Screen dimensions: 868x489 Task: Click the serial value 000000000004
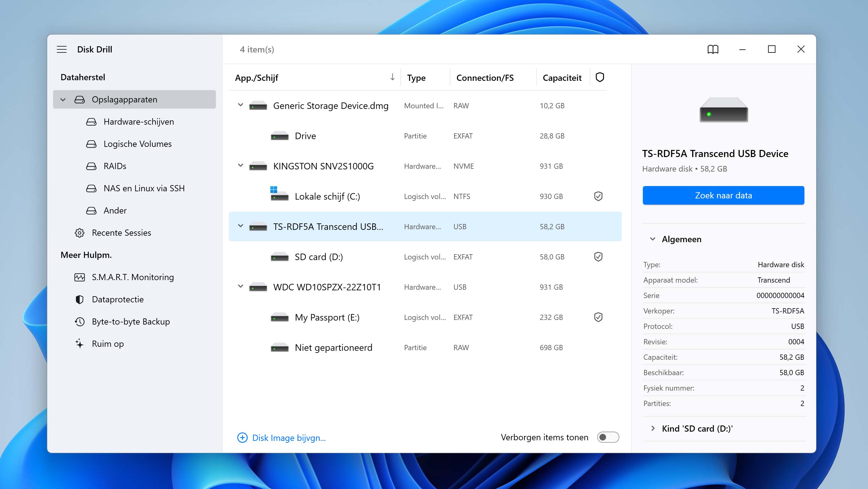pyautogui.click(x=780, y=296)
